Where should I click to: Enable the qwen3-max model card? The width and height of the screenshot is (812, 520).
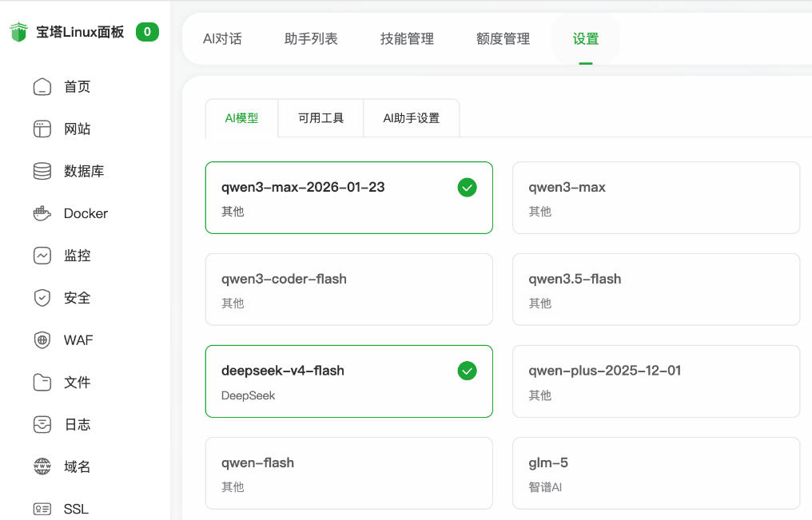pyautogui.click(x=655, y=198)
